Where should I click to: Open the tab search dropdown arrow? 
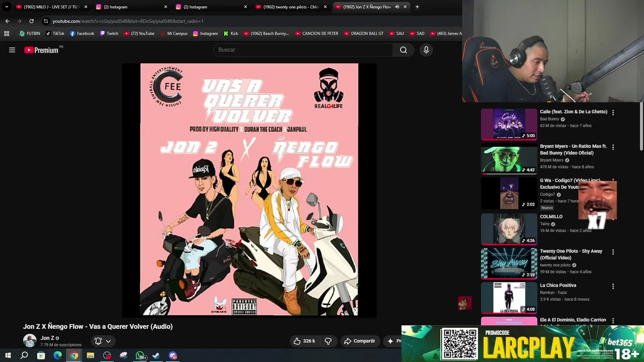point(7,7)
